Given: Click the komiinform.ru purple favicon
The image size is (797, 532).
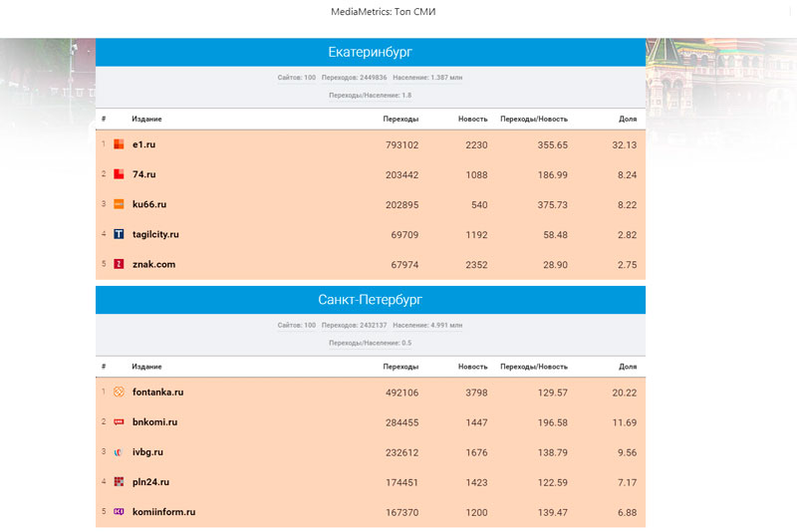Looking at the screenshot, I should tap(119, 512).
